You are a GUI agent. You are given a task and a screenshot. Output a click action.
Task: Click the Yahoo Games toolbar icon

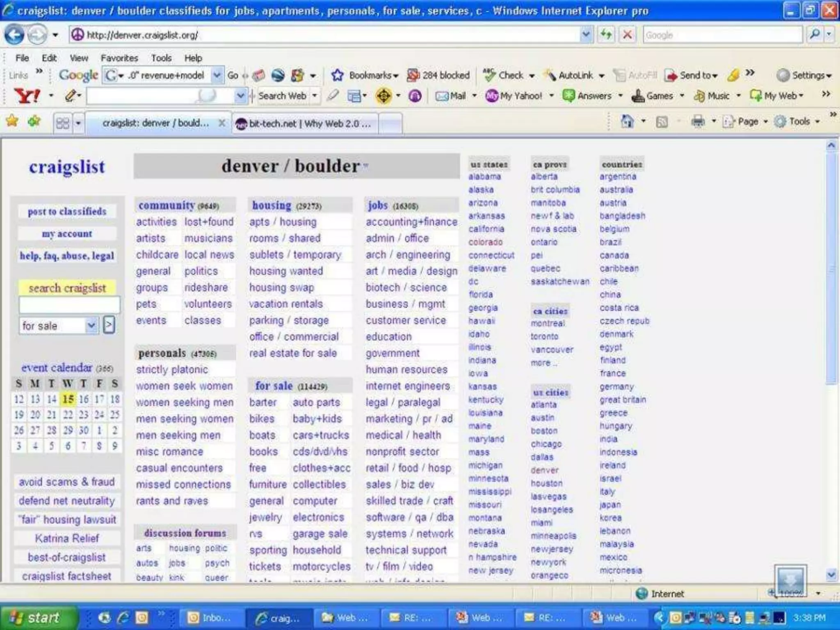[x=638, y=96]
